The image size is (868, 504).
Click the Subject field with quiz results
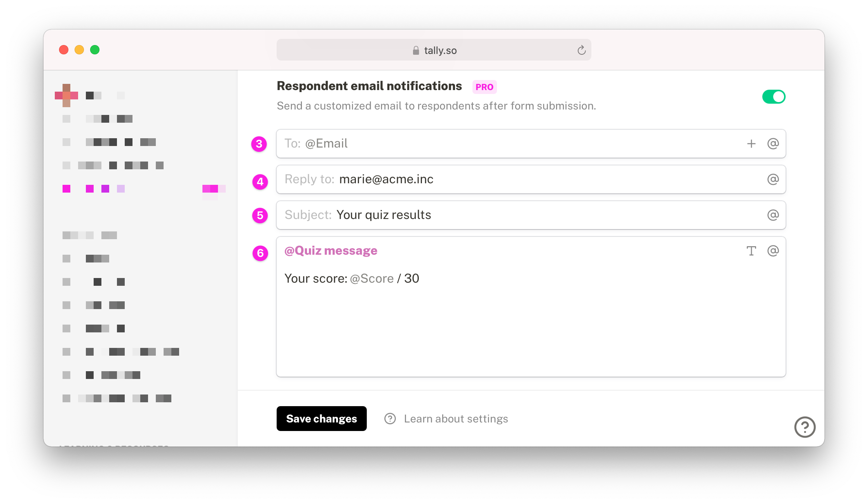point(531,215)
